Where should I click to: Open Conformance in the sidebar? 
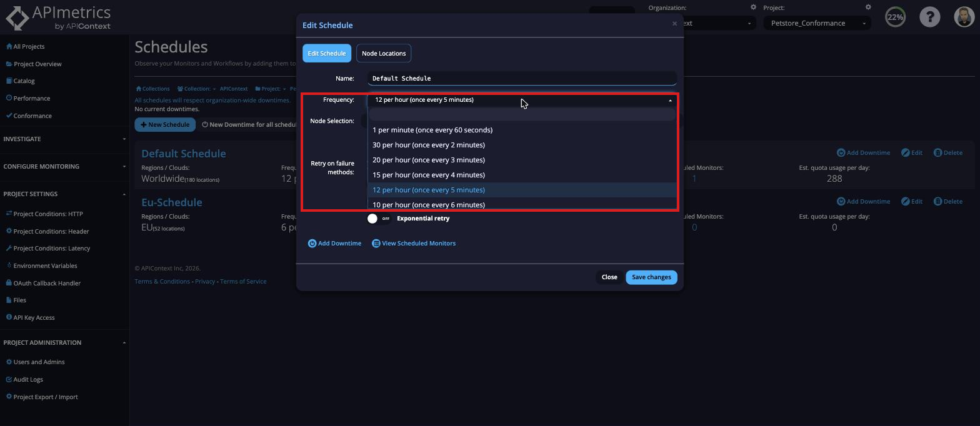coord(32,116)
